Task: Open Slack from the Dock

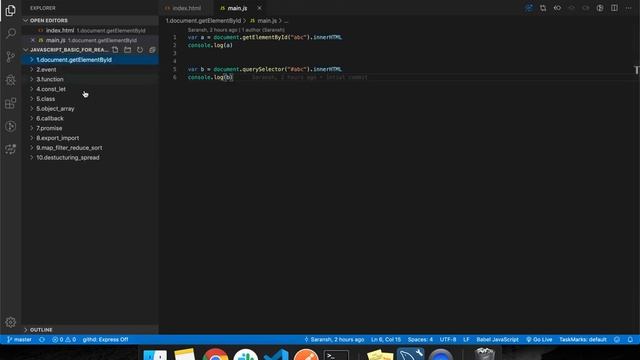Action: [245, 355]
